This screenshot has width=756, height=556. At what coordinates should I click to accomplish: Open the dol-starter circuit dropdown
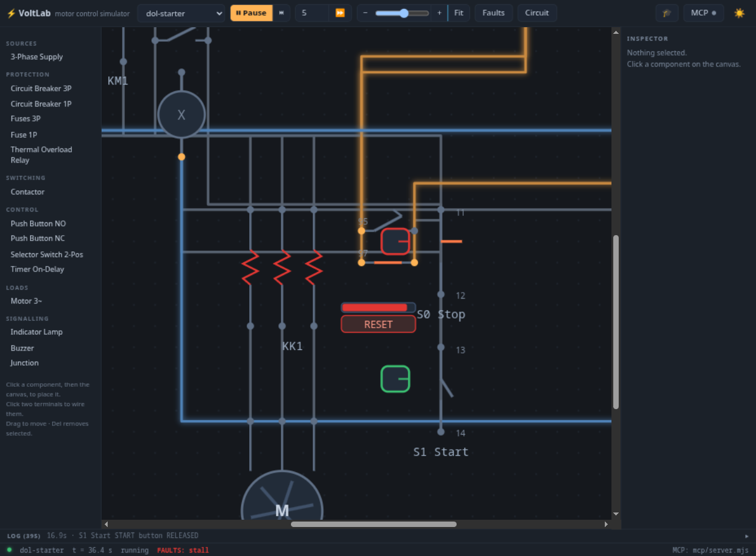[181, 13]
